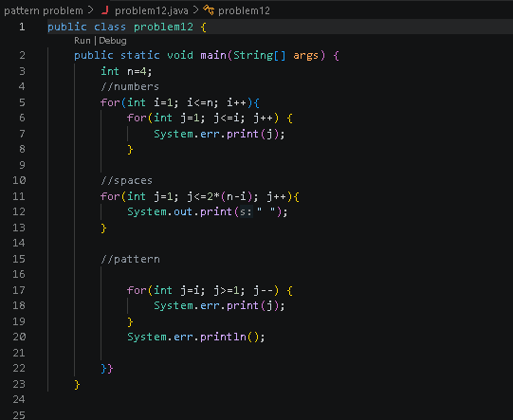The width and height of the screenshot is (513, 420).
Task: Click line number 23 in the gutter
Action: click(x=19, y=384)
